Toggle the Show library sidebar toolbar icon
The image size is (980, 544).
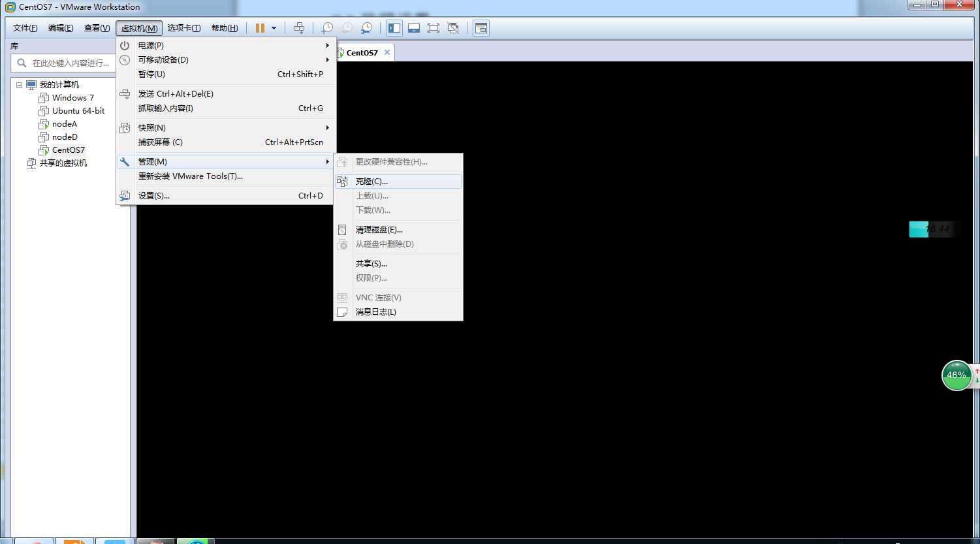tap(394, 28)
